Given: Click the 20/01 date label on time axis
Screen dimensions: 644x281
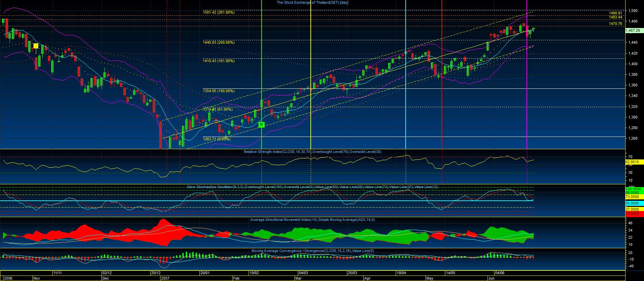Looking at the screenshot, I should click(205, 273).
